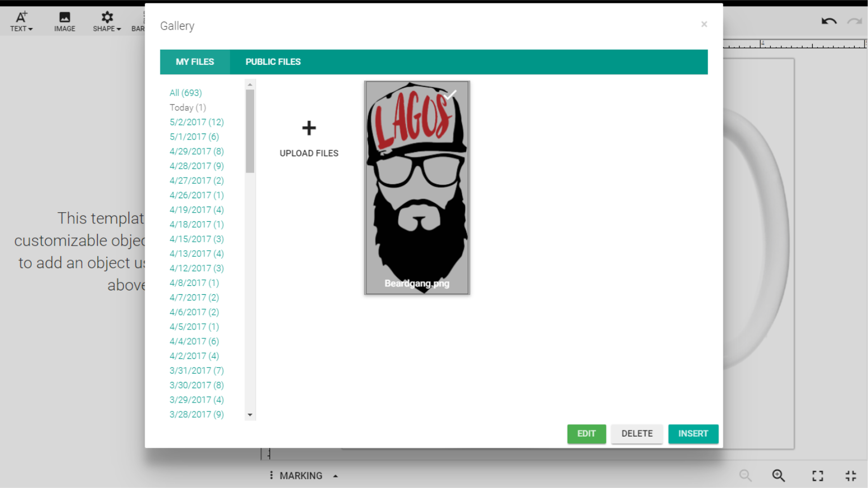Filter files by 4/15/2017 (3)
Image resolution: width=868 pixels, height=488 pixels.
pyautogui.click(x=197, y=239)
